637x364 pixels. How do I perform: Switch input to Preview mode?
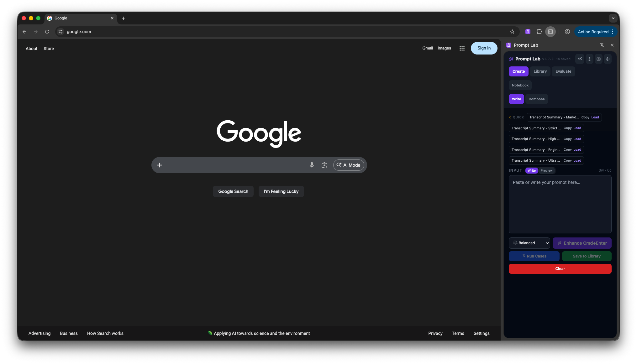click(x=546, y=170)
